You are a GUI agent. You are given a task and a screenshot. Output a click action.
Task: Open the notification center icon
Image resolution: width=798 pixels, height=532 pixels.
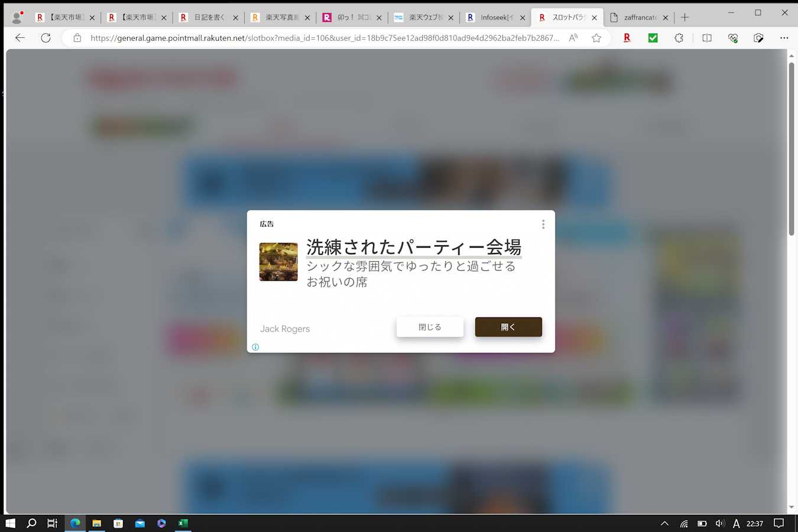779,523
